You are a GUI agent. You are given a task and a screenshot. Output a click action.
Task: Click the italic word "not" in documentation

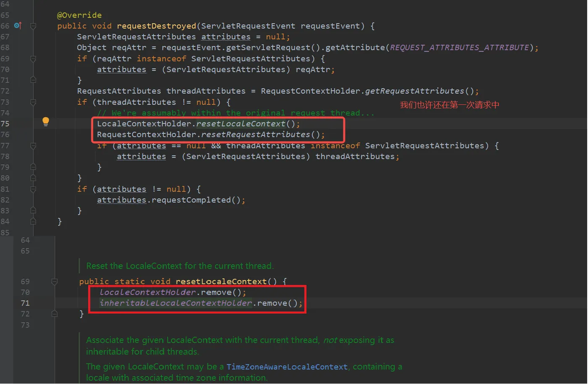point(330,340)
